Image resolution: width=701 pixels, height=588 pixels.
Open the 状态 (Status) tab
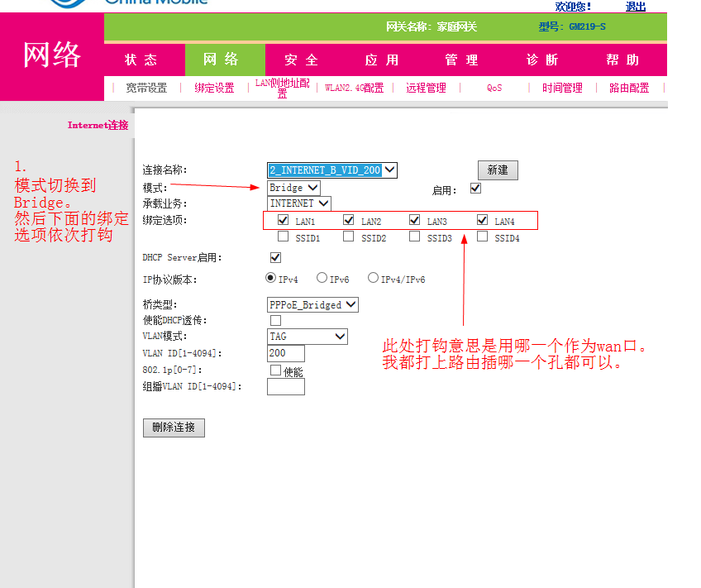141,60
